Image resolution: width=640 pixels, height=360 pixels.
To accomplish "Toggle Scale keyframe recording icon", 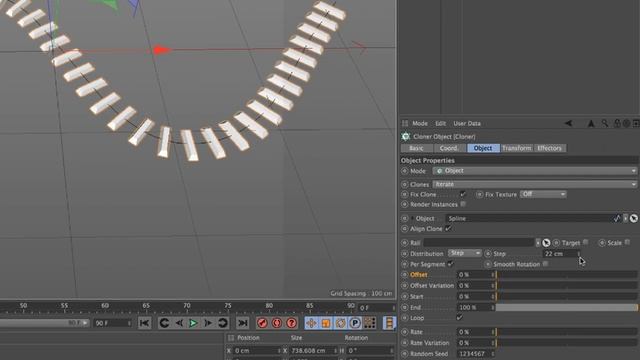I will 326,323.
